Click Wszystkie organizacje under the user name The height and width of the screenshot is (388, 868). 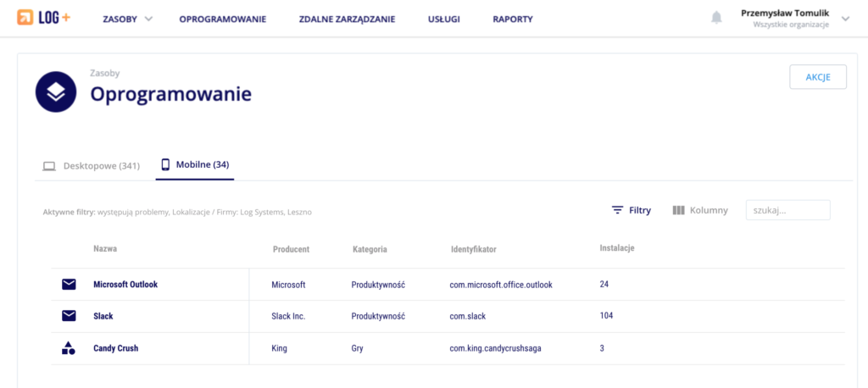[x=791, y=25]
